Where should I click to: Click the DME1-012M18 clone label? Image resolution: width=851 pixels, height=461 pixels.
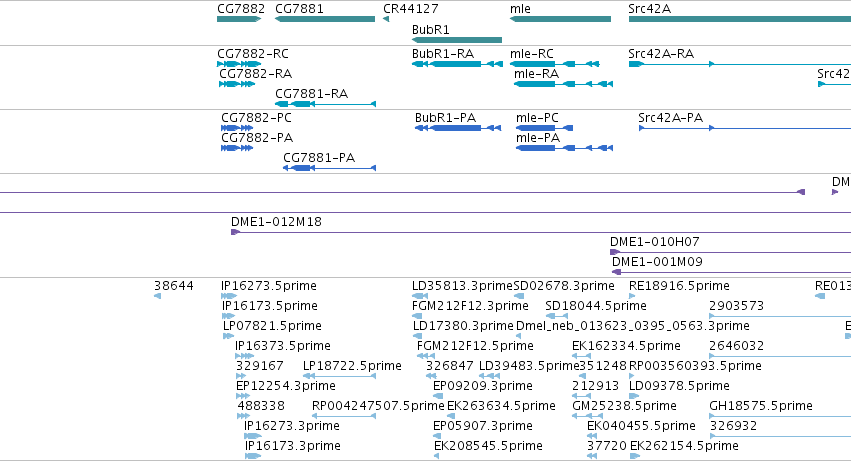pyautogui.click(x=276, y=222)
